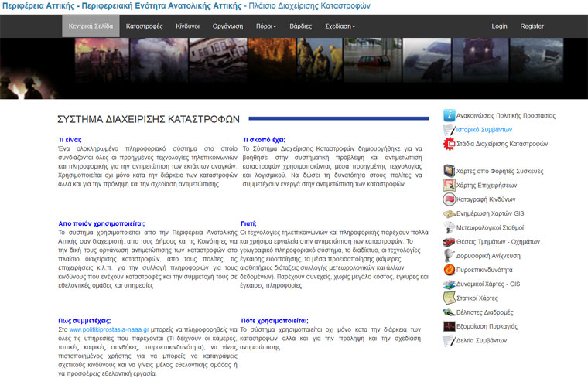Click the Καταγραφή Κινδύνων flag icon

tap(449, 199)
